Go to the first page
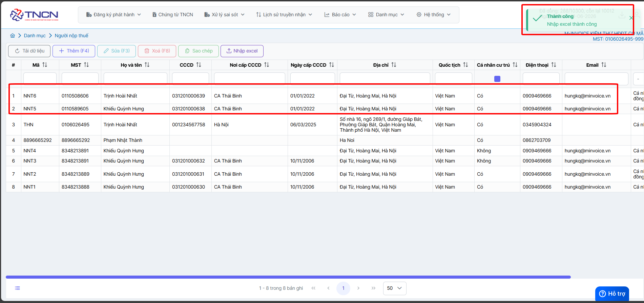644x303 pixels. [x=313, y=288]
